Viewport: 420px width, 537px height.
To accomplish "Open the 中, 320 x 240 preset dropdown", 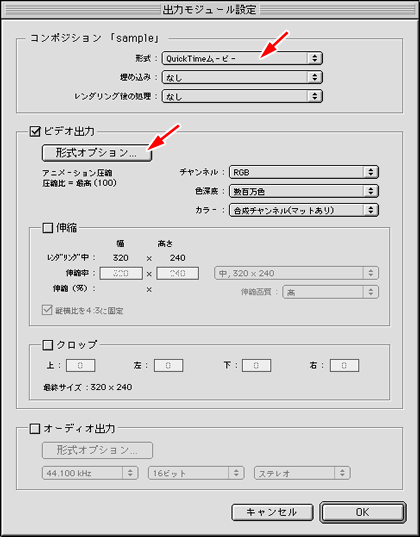I will (x=296, y=273).
